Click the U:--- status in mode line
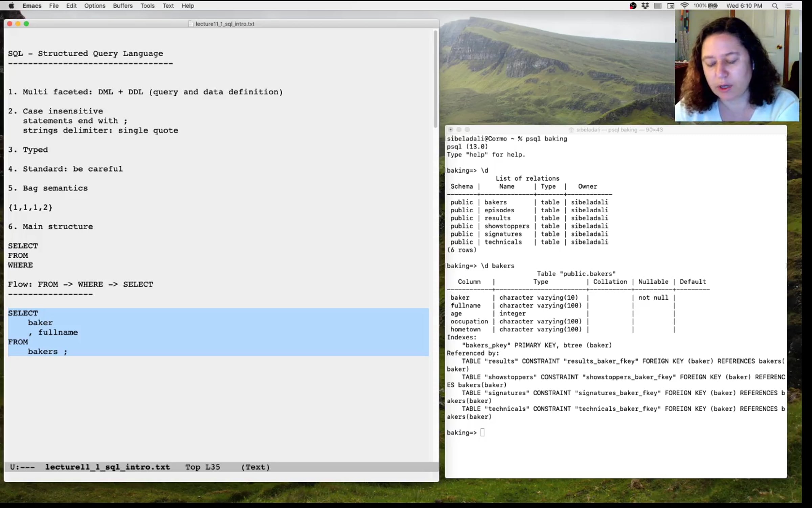 pos(22,467)
